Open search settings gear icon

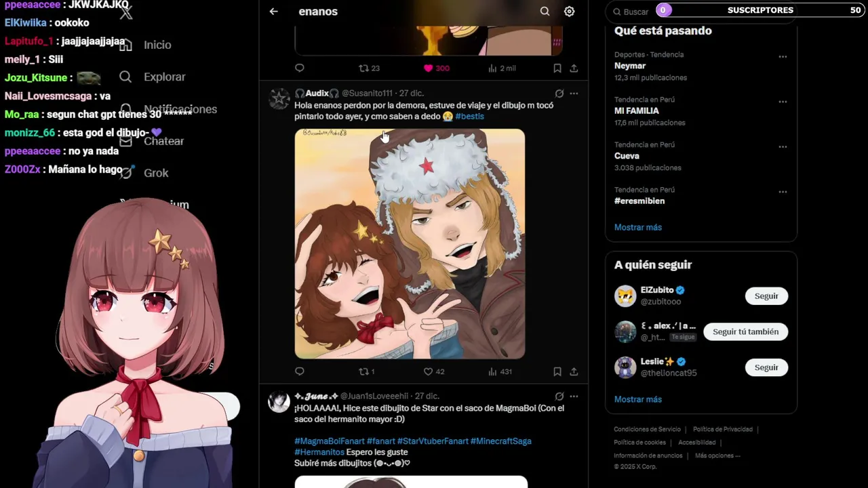(x=570, y=12)
